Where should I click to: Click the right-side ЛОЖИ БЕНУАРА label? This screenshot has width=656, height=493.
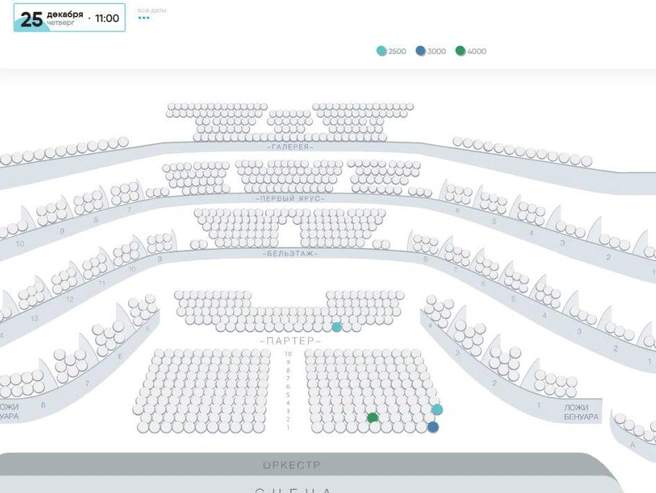pyautogui.click(x=581, y=412)
